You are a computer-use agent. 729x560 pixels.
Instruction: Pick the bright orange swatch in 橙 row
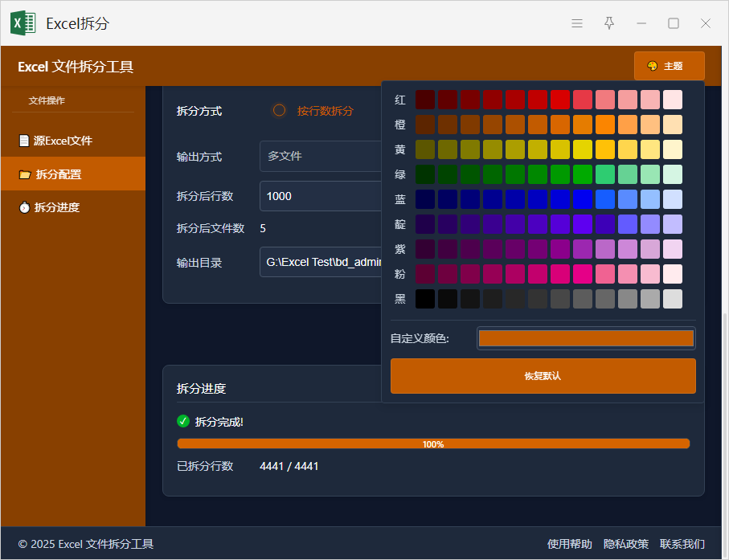tap(605, 125)
